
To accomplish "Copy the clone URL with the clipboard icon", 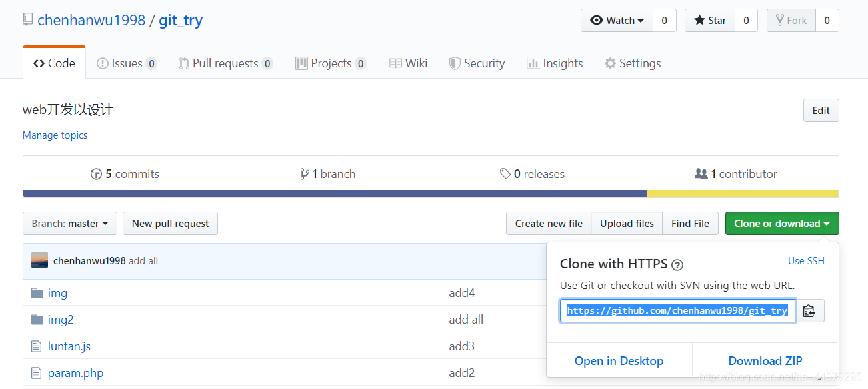I will tap(809, 311).
